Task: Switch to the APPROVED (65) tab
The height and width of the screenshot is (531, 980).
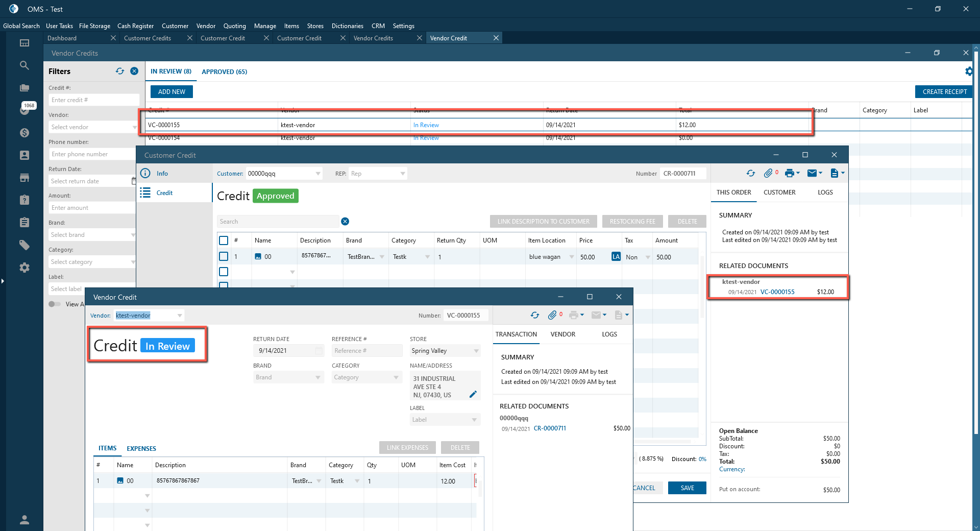Action: pyautogui.click(x=225, y=71)
